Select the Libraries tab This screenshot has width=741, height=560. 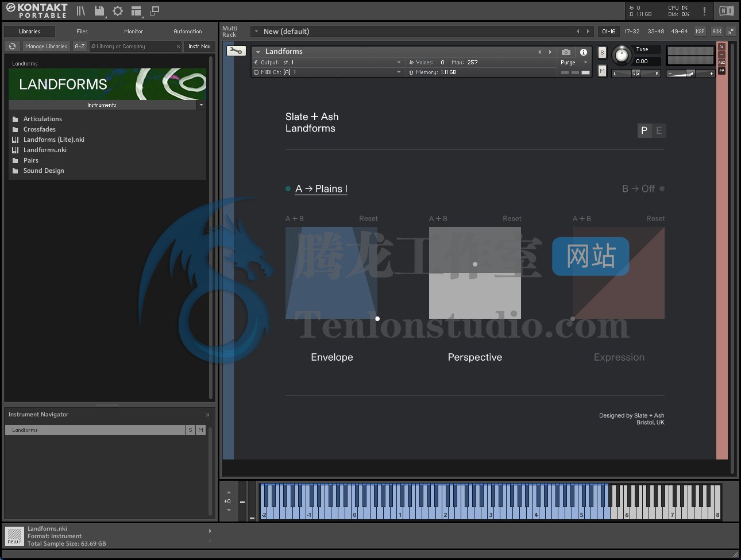click(x=29, y=32)
